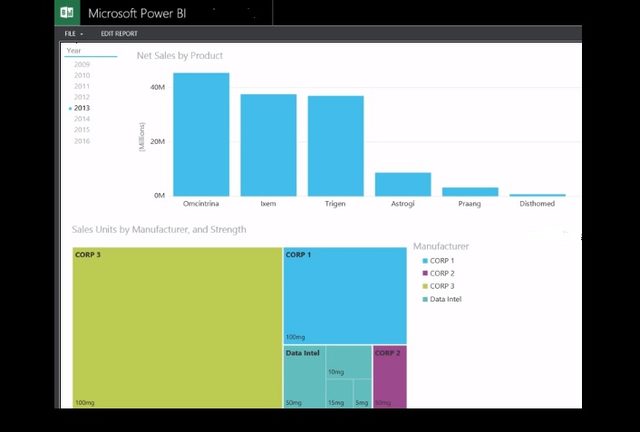Viewport: 640px width, 432px height.
Task: Click the CORP 3 legend color swatch
Action: point(425,286)
